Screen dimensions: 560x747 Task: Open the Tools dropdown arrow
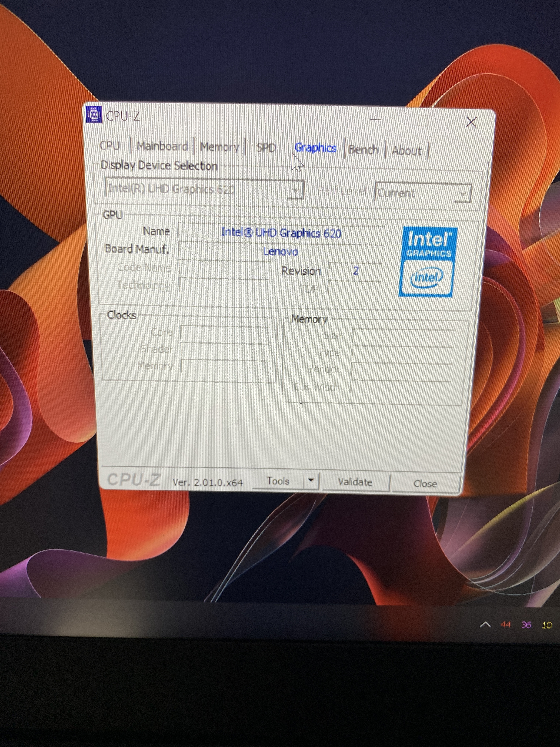[311, 480]
